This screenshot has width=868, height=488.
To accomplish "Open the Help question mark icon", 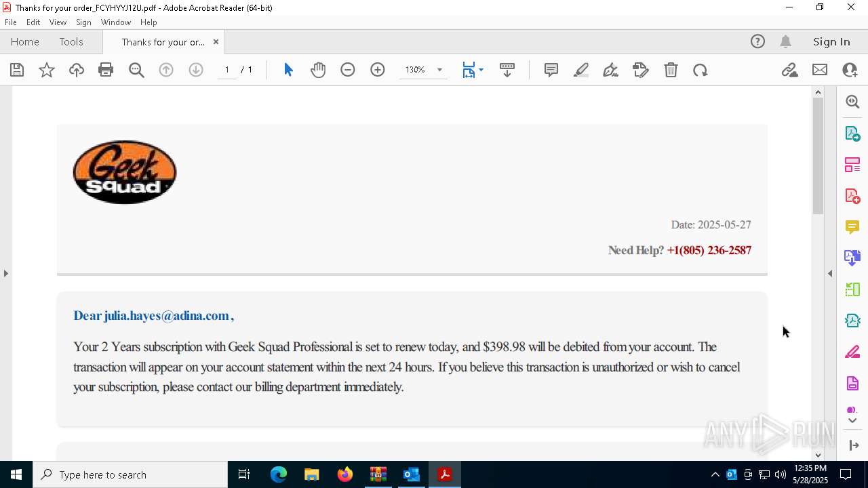I will click(x=757, y=42).
